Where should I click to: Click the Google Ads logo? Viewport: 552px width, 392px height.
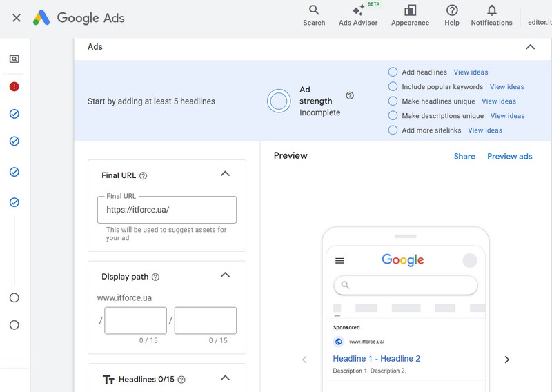click(79, 18)
